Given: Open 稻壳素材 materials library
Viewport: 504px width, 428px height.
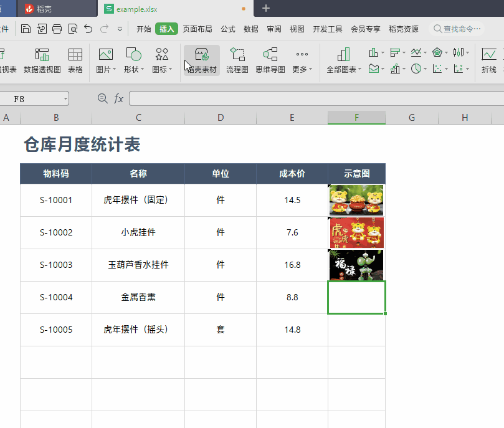Looking at the screenshot, I should pyautogui.click(x=202, y=60).
